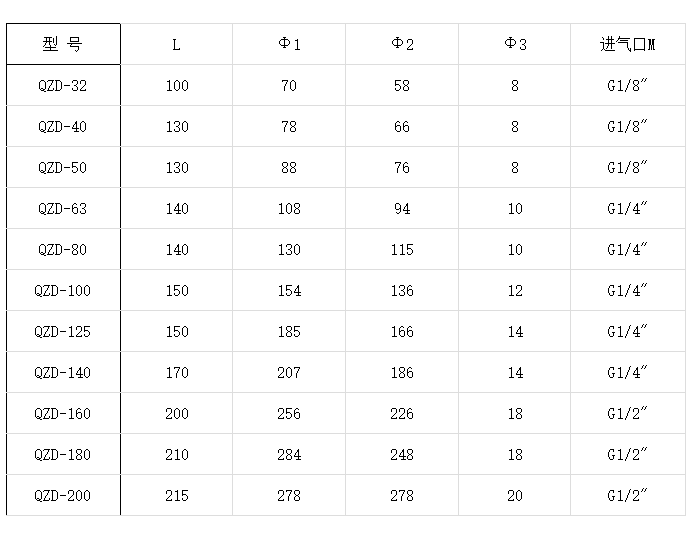Click the Φ1 column header
The height and width of the screenshot is (556, 696).
289,44
